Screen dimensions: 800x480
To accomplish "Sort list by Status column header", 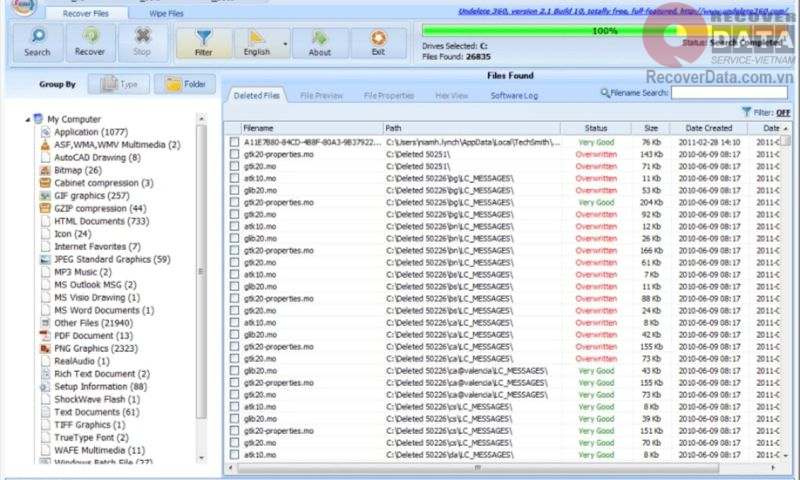I will click(x=596, y=128).
